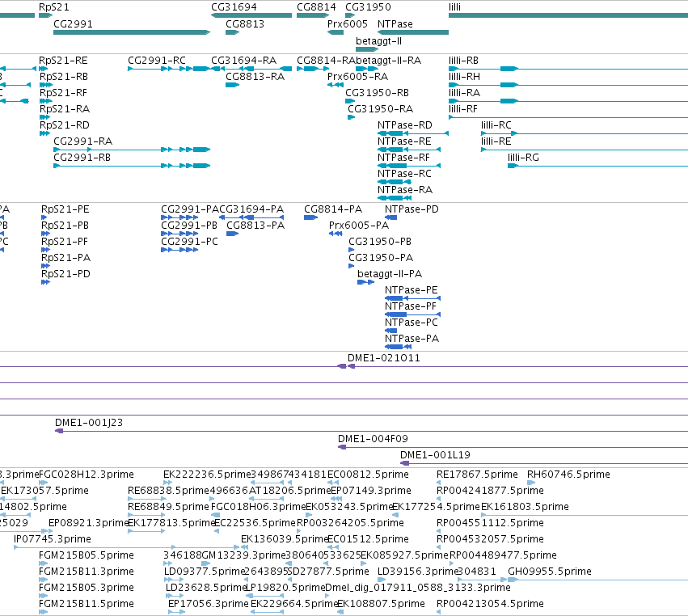Viewport: 688px width, 616px height.
Task: Click protein NTPase-PD
Action: pyautogui.click(x=391, y=217)
